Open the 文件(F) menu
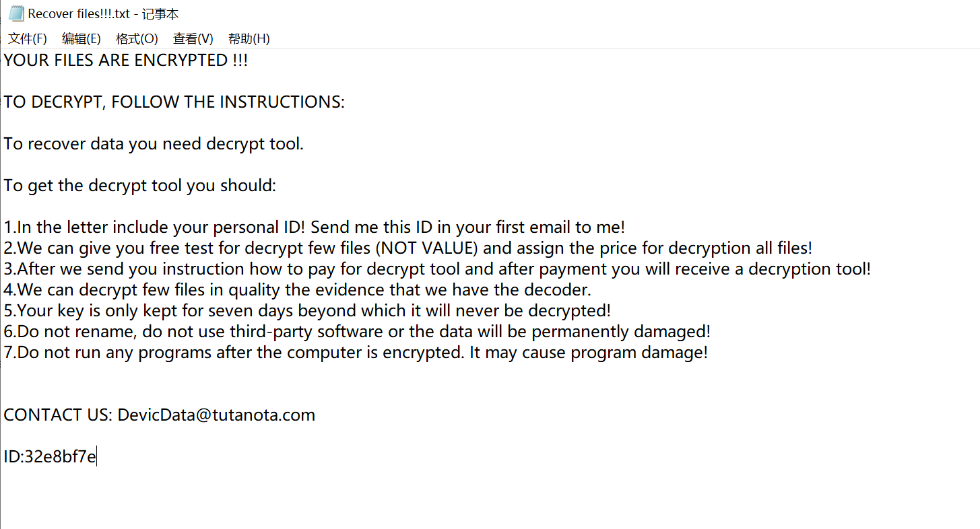This screenshot has width=980, height=529. pos(28,38)
